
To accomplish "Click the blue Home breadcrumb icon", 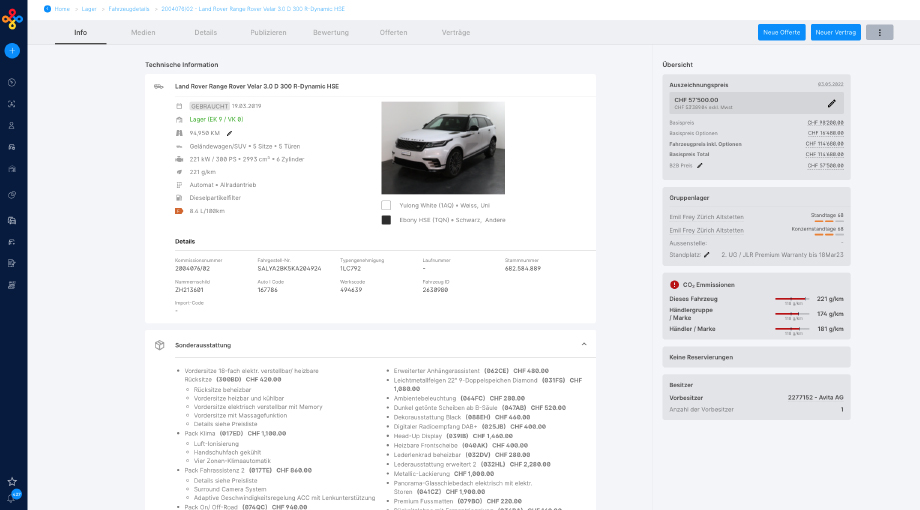I will pos(48,9).
